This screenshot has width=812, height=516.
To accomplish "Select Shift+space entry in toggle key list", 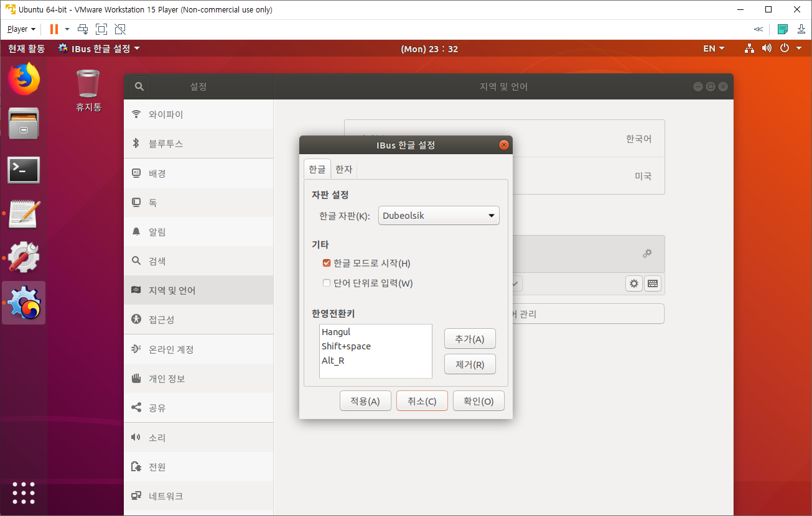I will pos(376,346).
